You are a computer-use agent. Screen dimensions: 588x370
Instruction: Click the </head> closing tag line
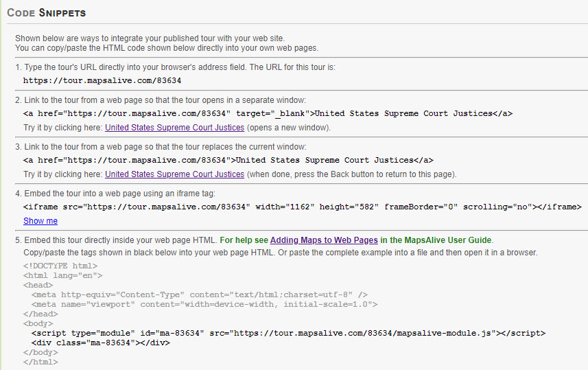click(40, 314)
